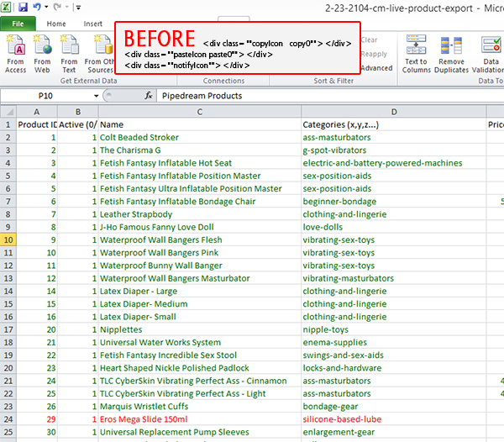Click cell Leather Strapbody

pos(200,214)
